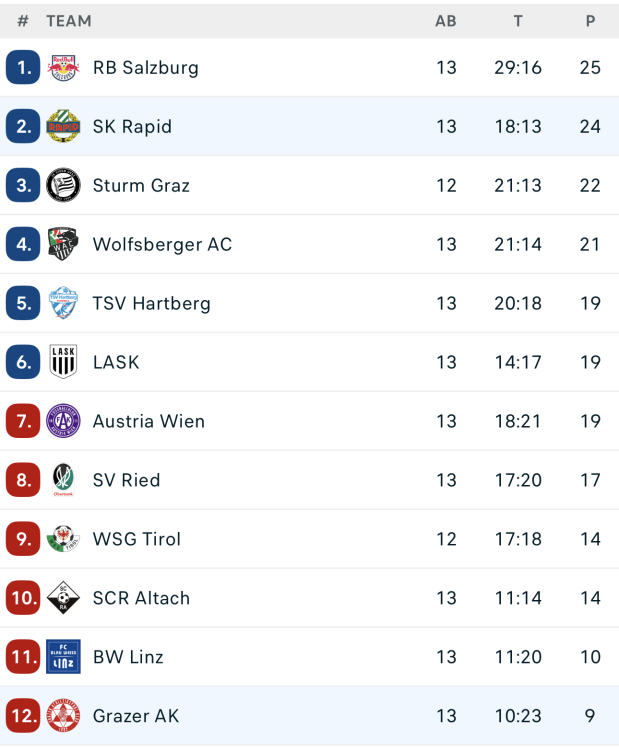Click the LASK striped crest icon

click(63, 362)
